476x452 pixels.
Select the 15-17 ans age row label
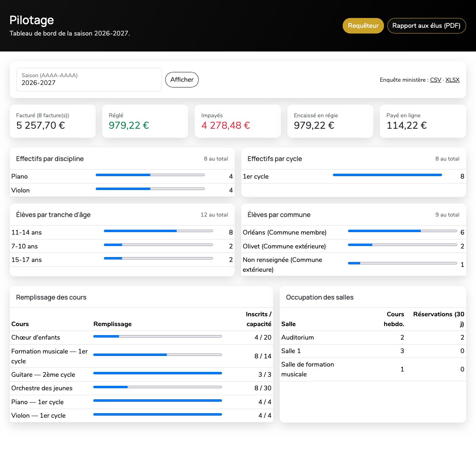(27, 260)
